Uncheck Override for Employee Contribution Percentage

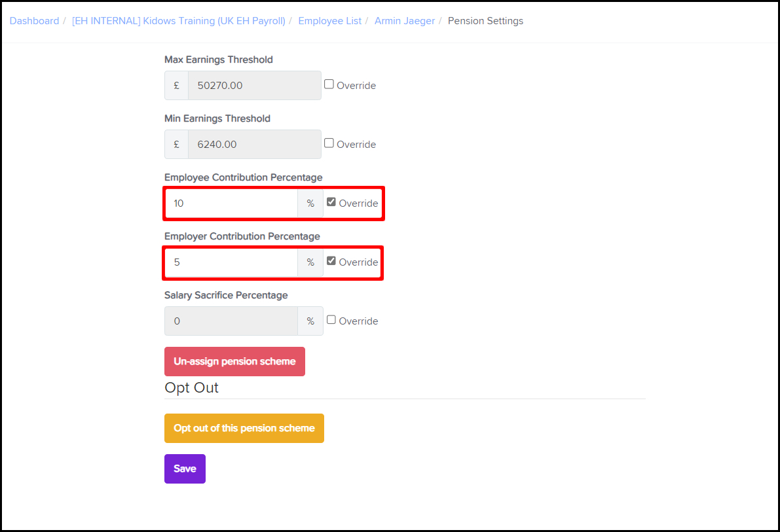pos(331,202)
